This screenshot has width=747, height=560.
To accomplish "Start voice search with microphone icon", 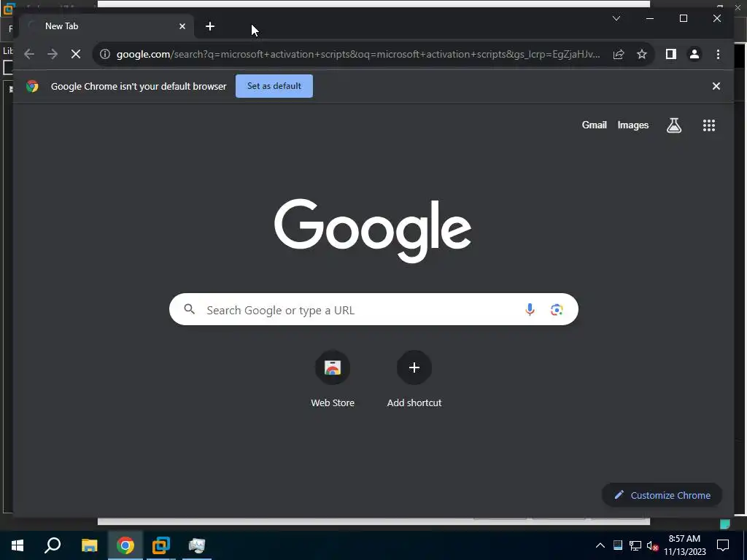I will 530,309.
